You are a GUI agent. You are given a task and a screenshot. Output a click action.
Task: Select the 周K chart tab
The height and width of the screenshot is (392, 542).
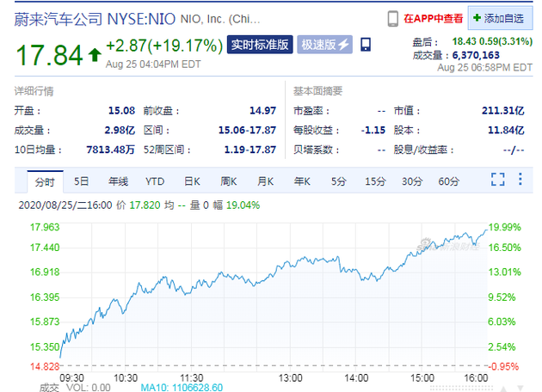pyautogui.click(x=229, y=181)
